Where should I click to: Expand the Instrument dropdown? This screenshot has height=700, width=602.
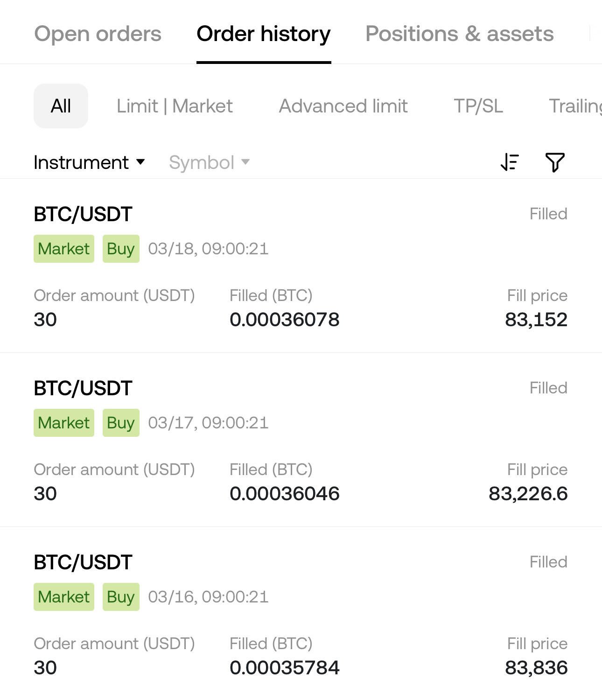(89, 162)
